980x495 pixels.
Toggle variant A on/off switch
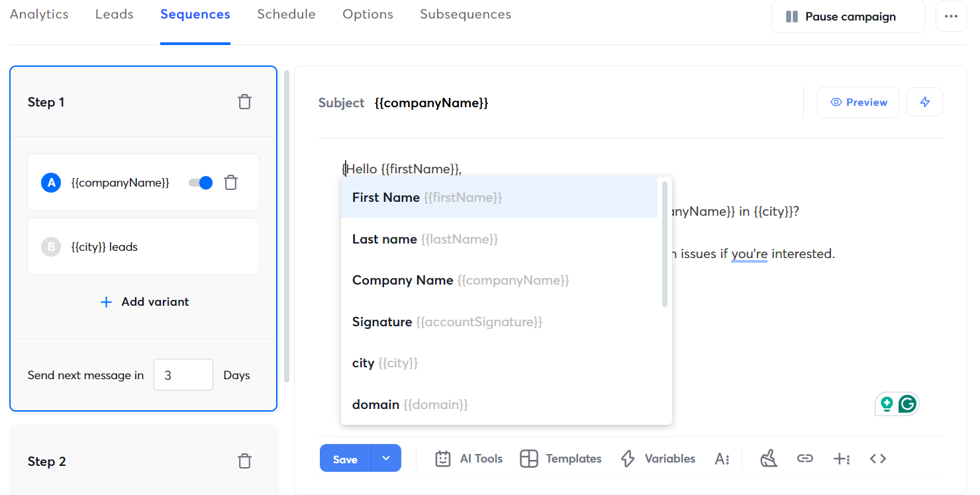click(x=201, y=183)
